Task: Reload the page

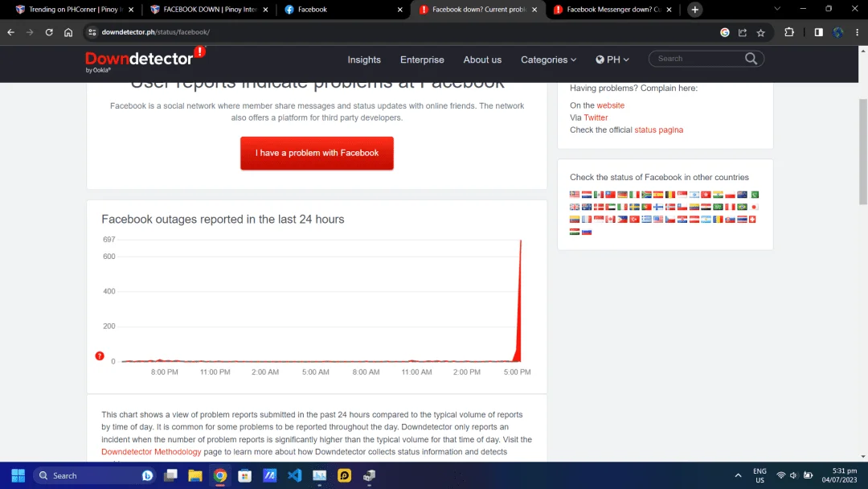Action: coord(49,32)
